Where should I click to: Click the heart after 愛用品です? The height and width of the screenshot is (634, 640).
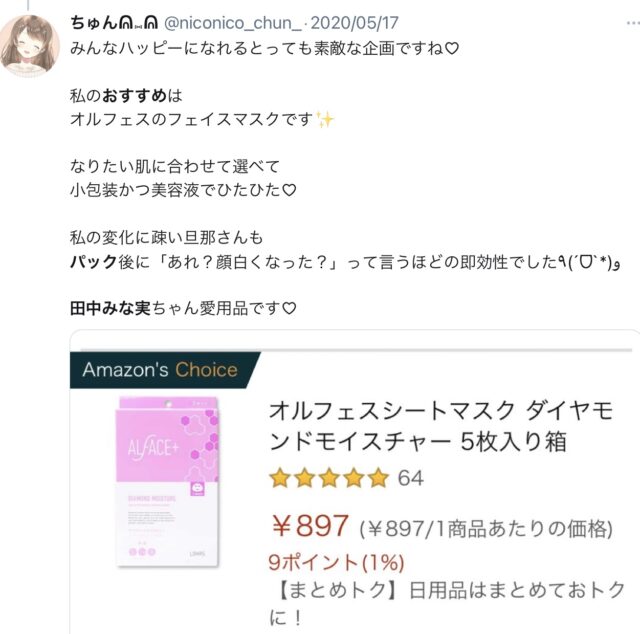click(x=289, y=309)
